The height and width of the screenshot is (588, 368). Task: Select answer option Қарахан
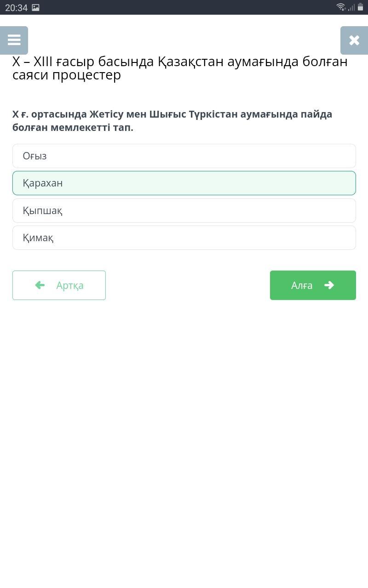(x=184, y=183)
